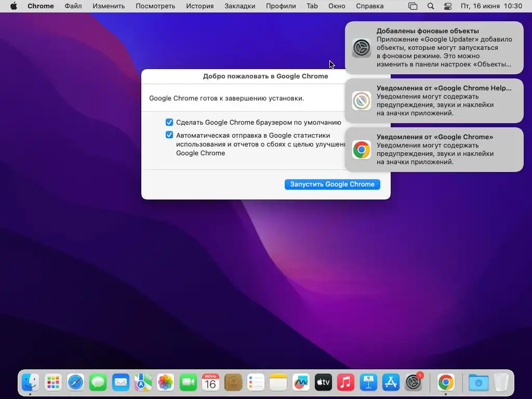
Task: Open the Добавлены фоновые объекты notification
Action: click(x=434, y=47)
